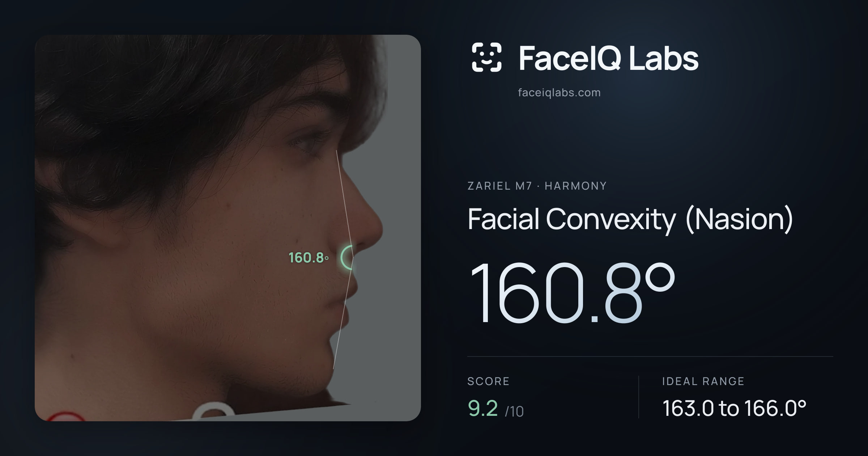Select the ZARIEL M7 · HARMONY label
Screen dimensions: 868x456
tap(537, 186)
